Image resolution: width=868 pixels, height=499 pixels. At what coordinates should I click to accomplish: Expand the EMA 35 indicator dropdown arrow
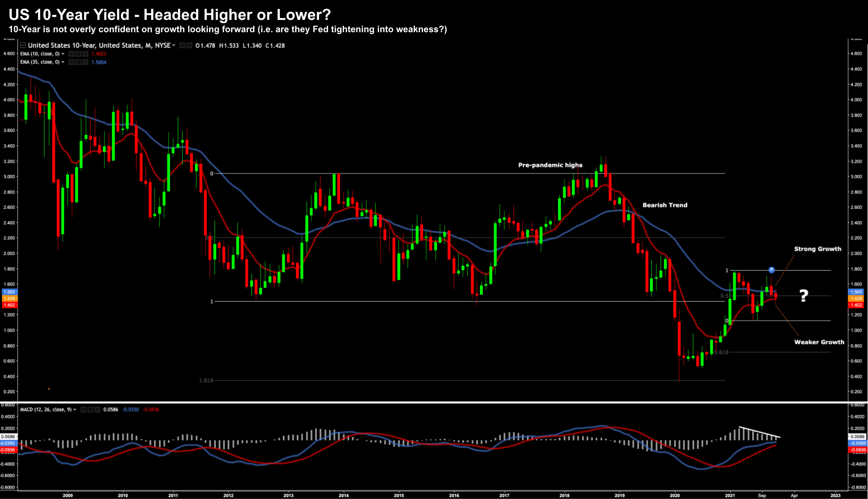63,62
